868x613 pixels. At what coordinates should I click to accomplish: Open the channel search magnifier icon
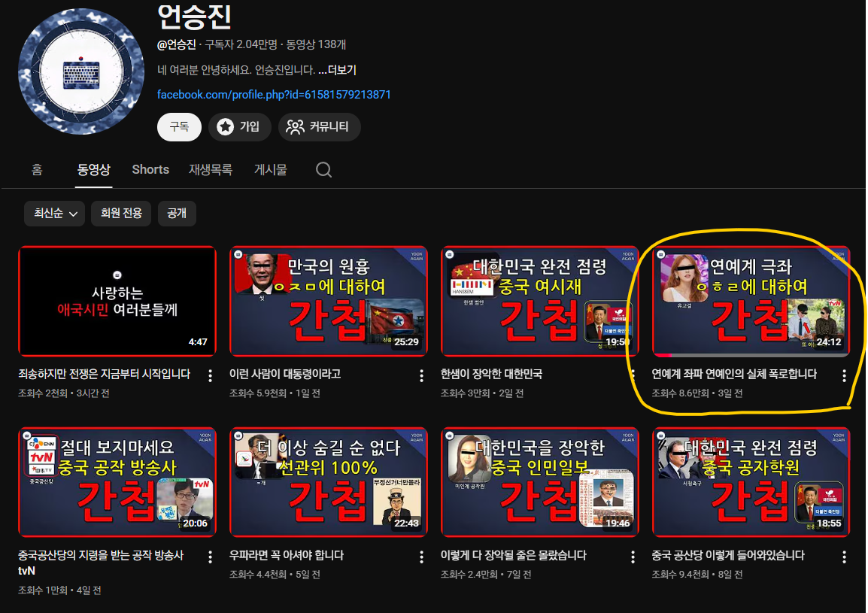324,169
